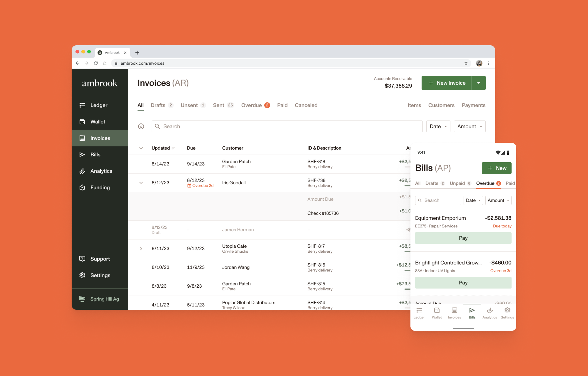Image resolution: width=588 pixels, height=376 pixels.
Task: Tap Invoices in the mobile bottom navigation
Action: click(x=454, y=313)
